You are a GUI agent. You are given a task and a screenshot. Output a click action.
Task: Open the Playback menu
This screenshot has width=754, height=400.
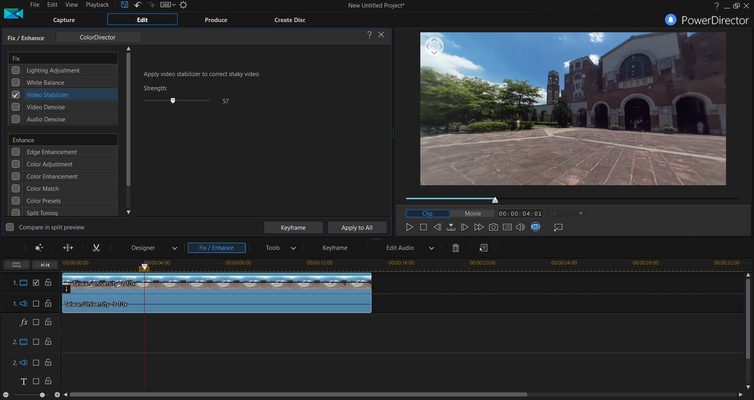[97, 5]
